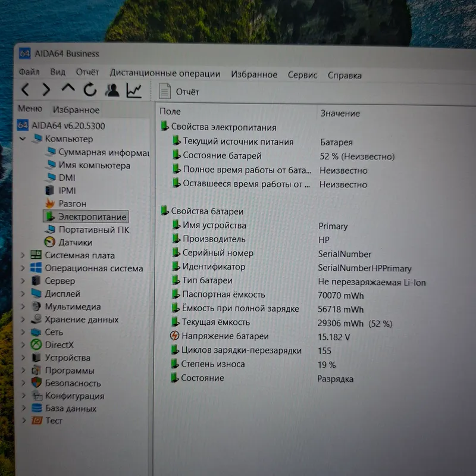The height and width of the screenshot is (476, 476).
Task: Click the IPMI server icon
Action: 49,190
